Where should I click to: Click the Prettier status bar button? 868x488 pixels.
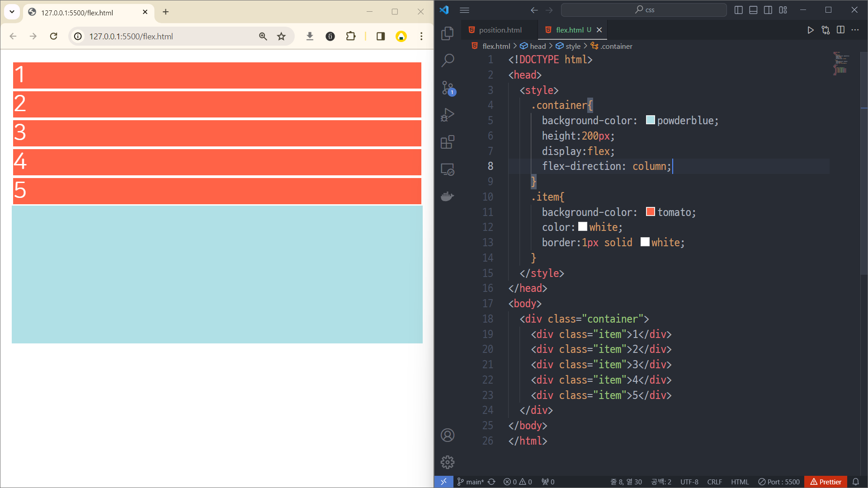coord(826,482)
